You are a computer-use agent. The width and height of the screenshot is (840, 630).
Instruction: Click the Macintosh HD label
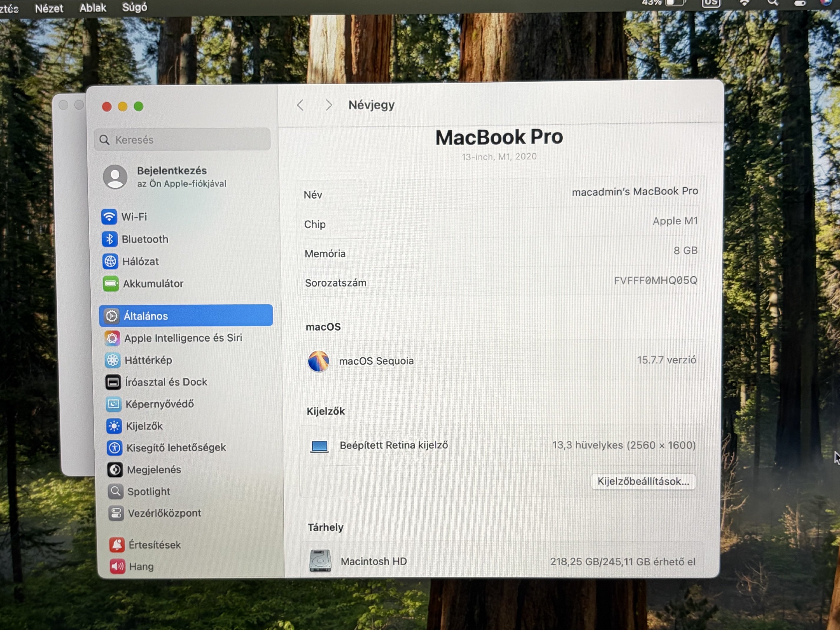[374, 561]
